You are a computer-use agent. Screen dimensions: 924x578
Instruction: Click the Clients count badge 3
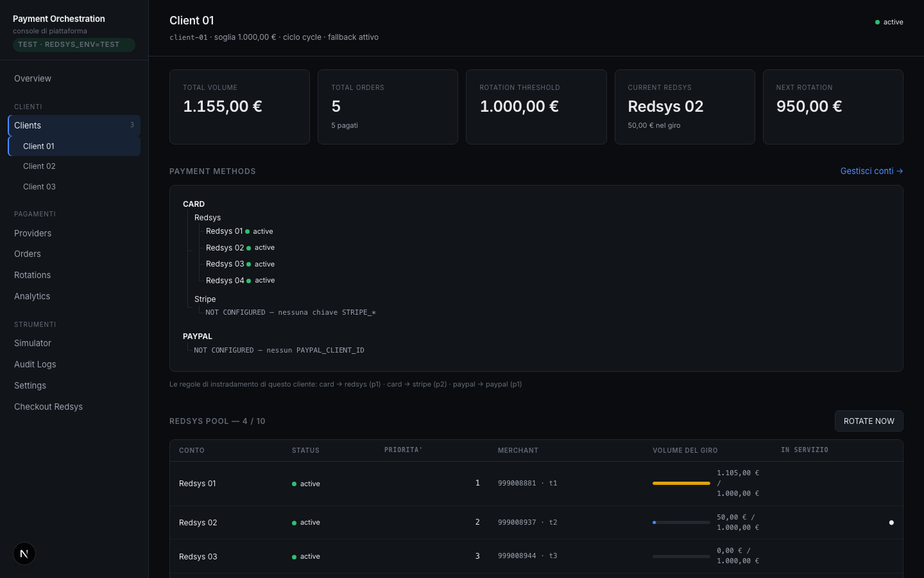click(132, 125)
